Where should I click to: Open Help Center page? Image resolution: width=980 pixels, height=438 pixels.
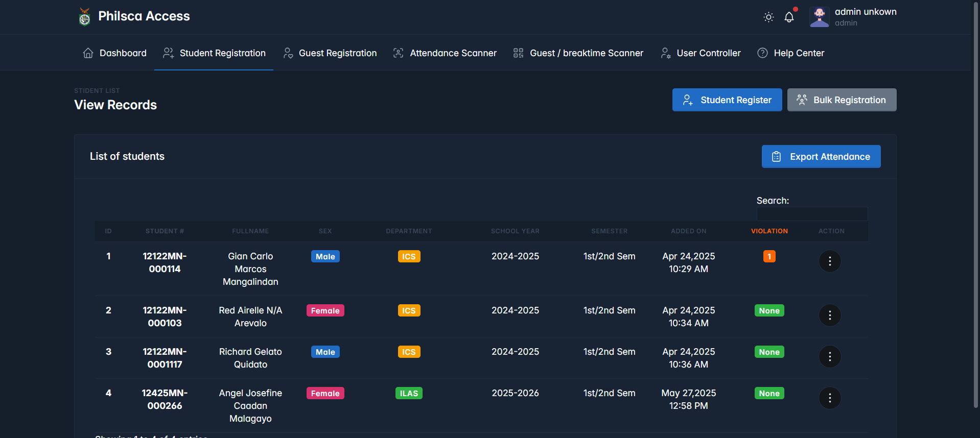point(790,53)
